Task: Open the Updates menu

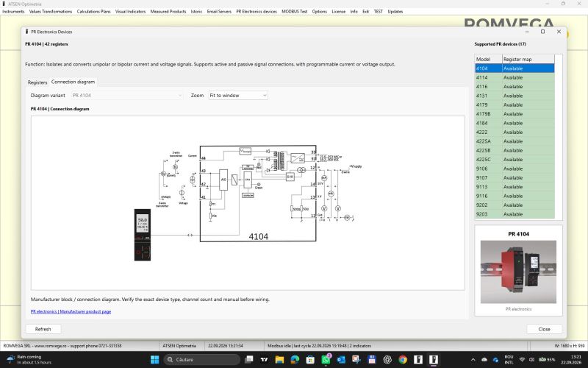Action: tap(395, 12)
